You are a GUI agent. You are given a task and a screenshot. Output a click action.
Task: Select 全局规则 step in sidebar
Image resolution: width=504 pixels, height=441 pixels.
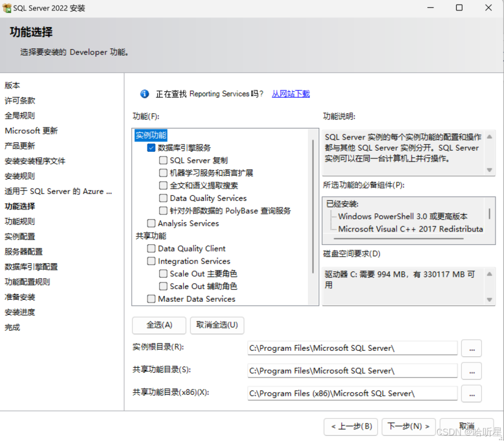[20, 116]
